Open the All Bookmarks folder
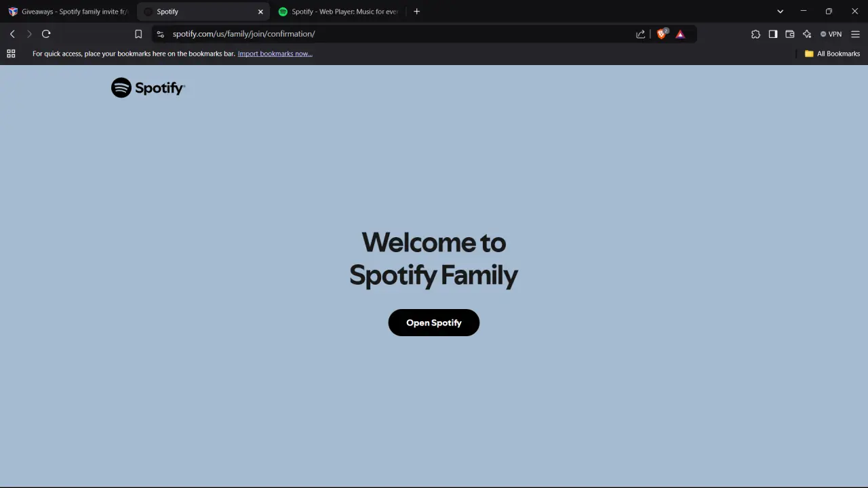 tap(832, 54)
